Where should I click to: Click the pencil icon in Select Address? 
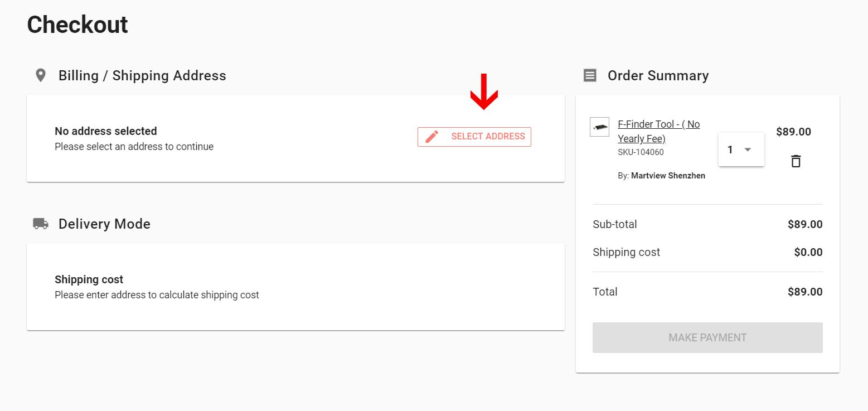point(432,137)
